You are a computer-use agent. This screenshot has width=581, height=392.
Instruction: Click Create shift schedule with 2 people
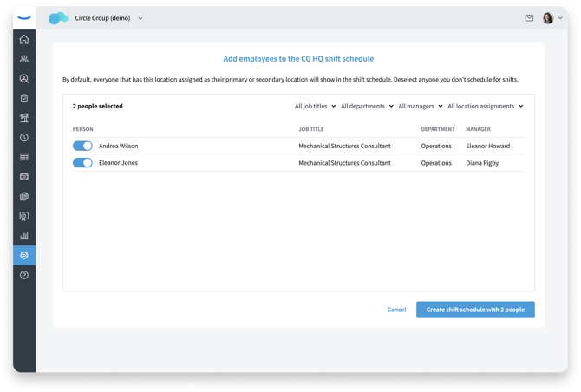(475, 310)
